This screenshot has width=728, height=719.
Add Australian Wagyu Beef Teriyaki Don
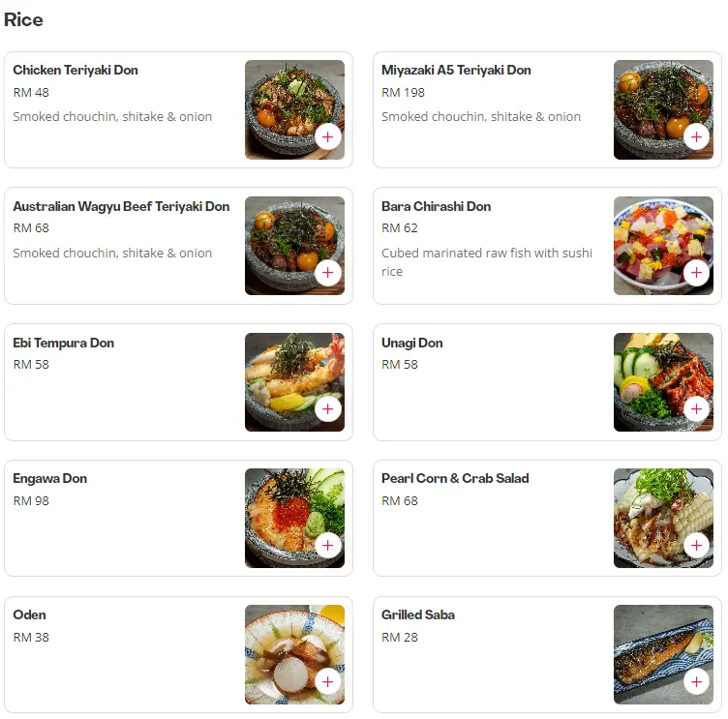point(328,273)
